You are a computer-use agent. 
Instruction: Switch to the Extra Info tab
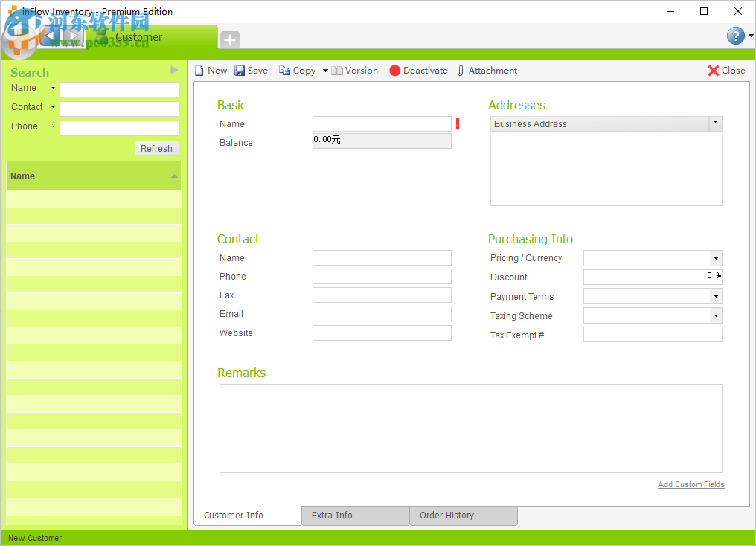pos(356,516)
